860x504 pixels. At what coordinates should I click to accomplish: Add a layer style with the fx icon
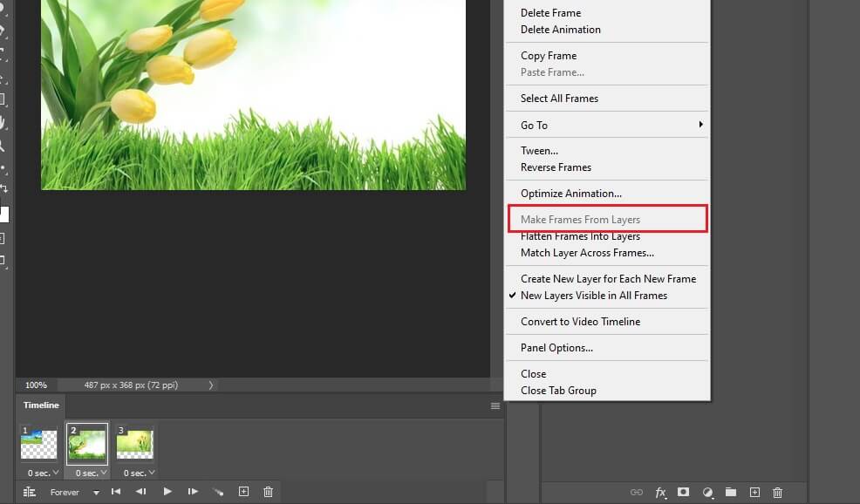pos(661,492)
